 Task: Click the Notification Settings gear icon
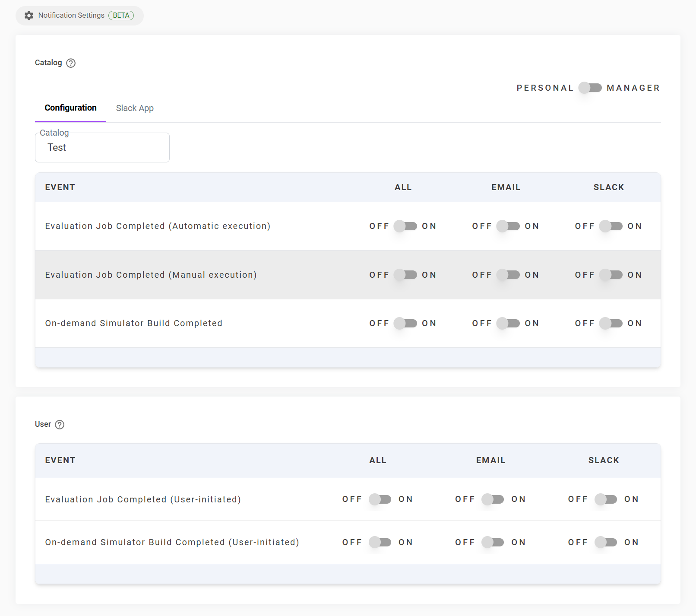29,16
